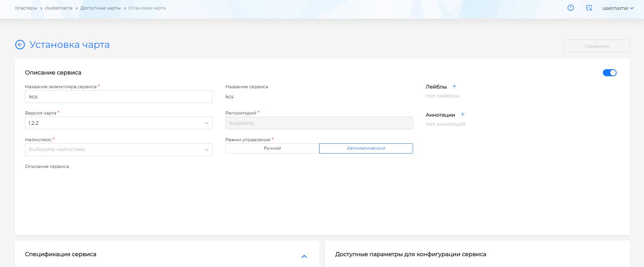Click the Сохранить button
Image resolution: width=644 pixels, height=267 pixels.
[x=596, y=46]
